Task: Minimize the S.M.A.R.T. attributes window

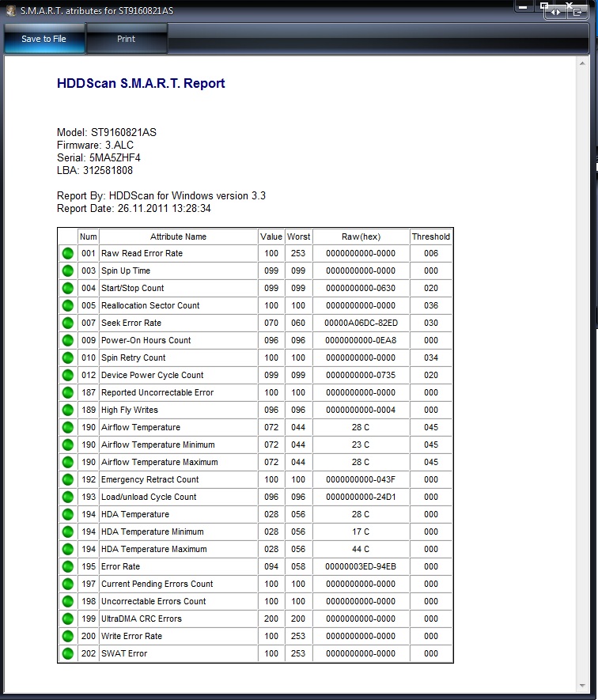Action: (x=523, y=7)
